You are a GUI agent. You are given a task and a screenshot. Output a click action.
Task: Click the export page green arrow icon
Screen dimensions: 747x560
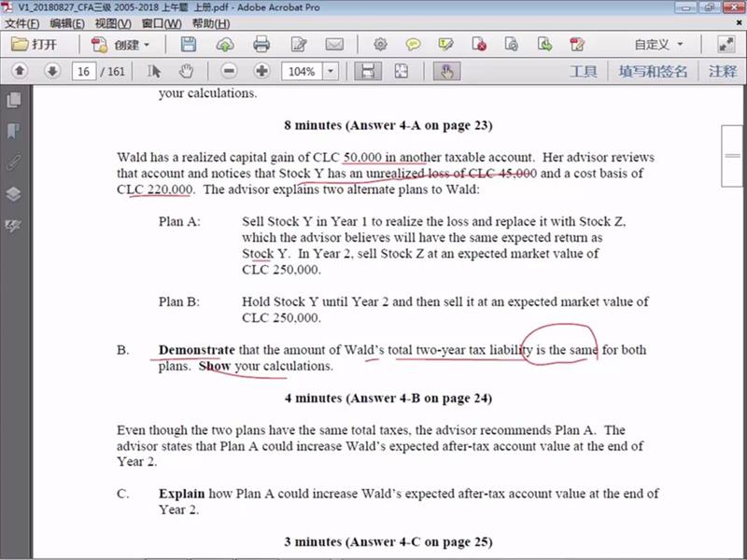point(544,45)
